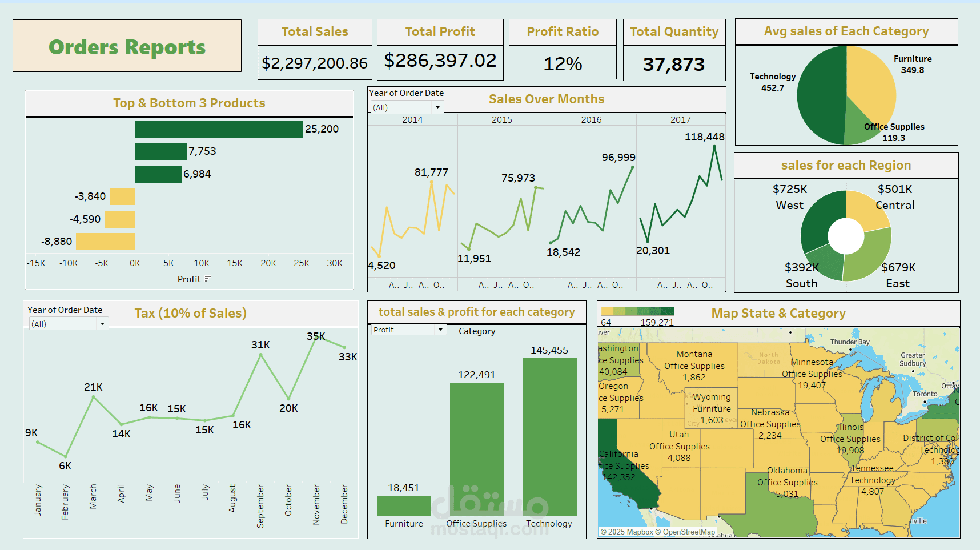Image resolution: width=980 pixels, height=550 pixels.
Task: Click the Top & Bottom 3 Products title
Action: 189,103
